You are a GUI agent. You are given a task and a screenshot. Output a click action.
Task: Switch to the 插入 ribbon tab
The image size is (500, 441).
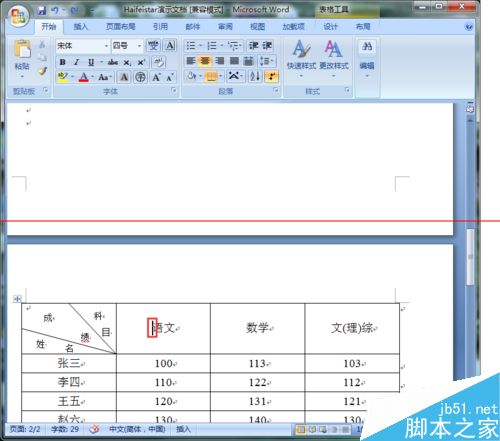tap(80, 27)
